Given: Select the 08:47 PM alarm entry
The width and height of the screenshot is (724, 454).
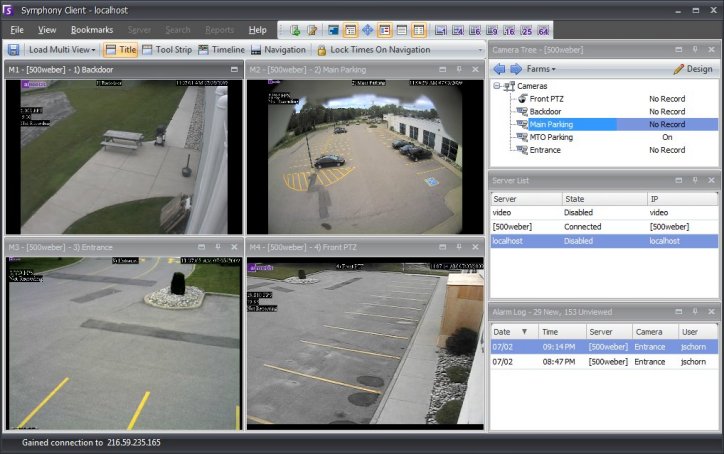Looking at the screenshot, I should coord(604,362).
